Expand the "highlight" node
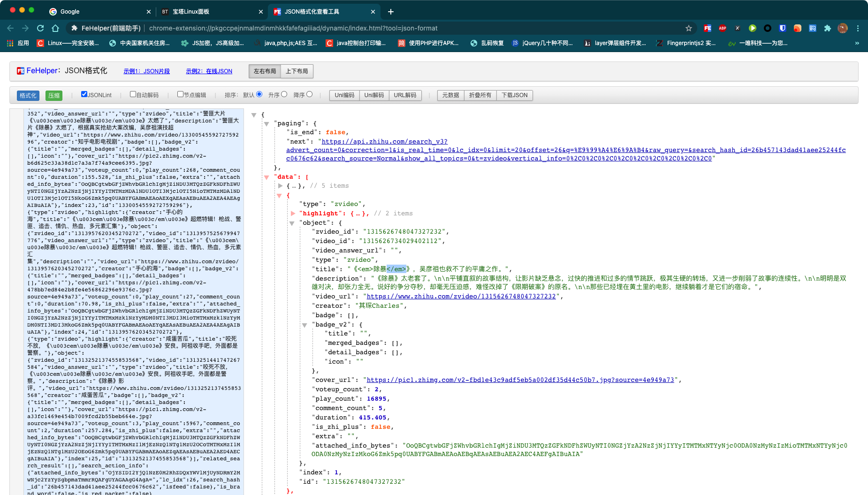868x495 pixels. [293, 213]
